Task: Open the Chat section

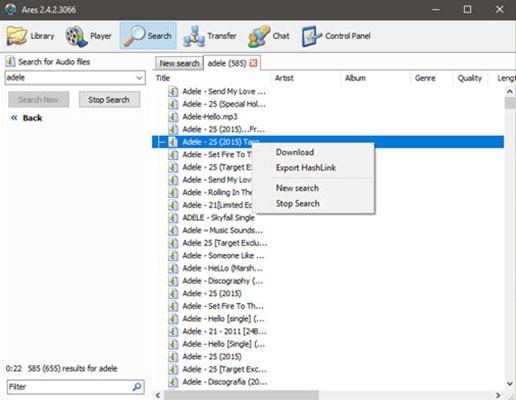Action: click(269, 36)
